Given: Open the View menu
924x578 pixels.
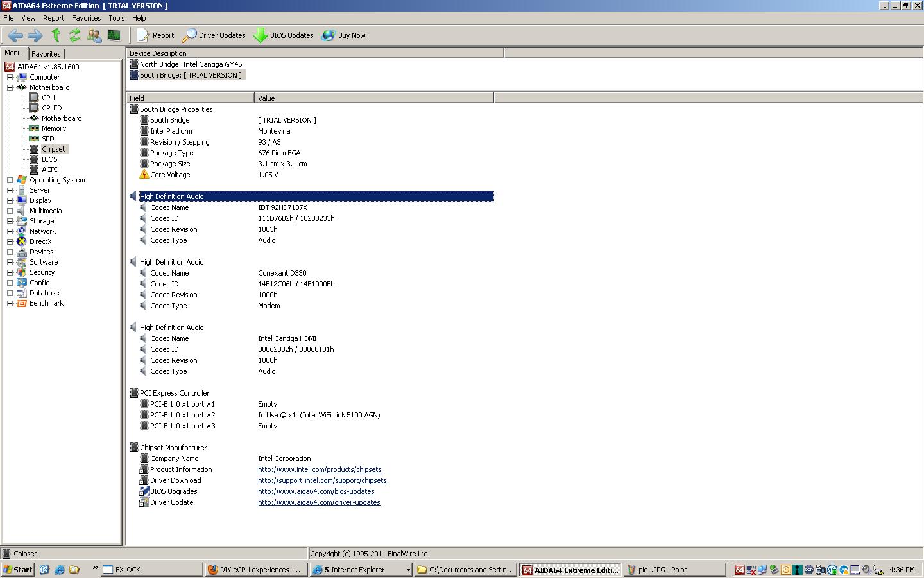Looking at the screenshot, I should point(28,18).
